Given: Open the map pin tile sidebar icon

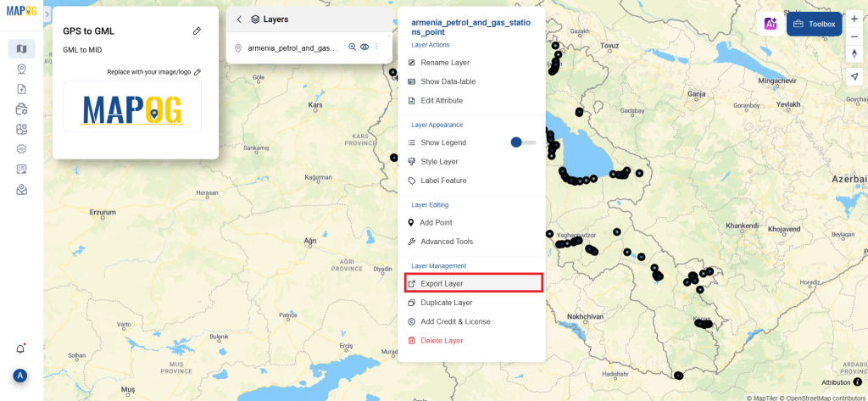Looking at the screenshot, I should point(21,129).
